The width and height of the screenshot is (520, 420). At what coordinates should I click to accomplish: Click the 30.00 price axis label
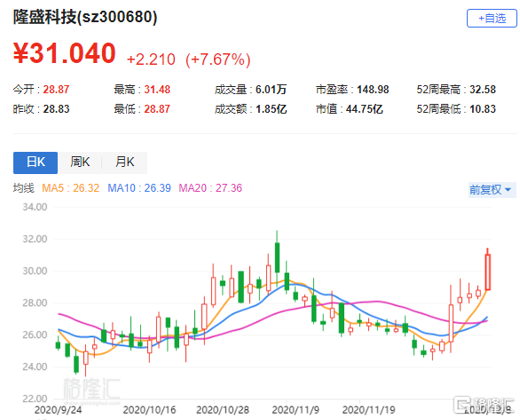click(x=35, y=271)
